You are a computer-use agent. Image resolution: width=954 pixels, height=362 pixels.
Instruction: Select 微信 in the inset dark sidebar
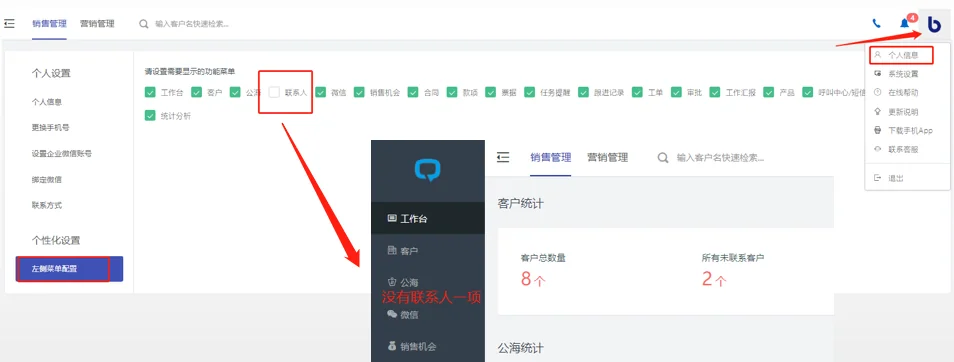(x=428, y=315)
